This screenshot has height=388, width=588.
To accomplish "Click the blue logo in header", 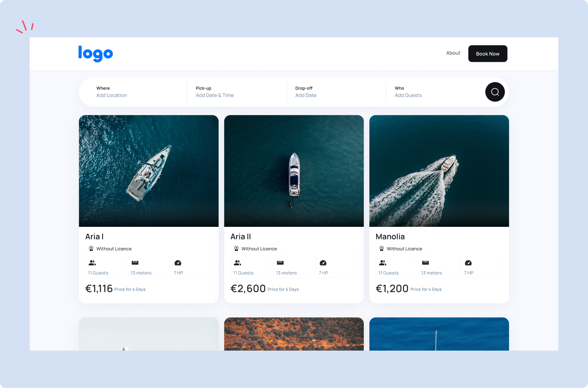I will [x=95, y=54].
